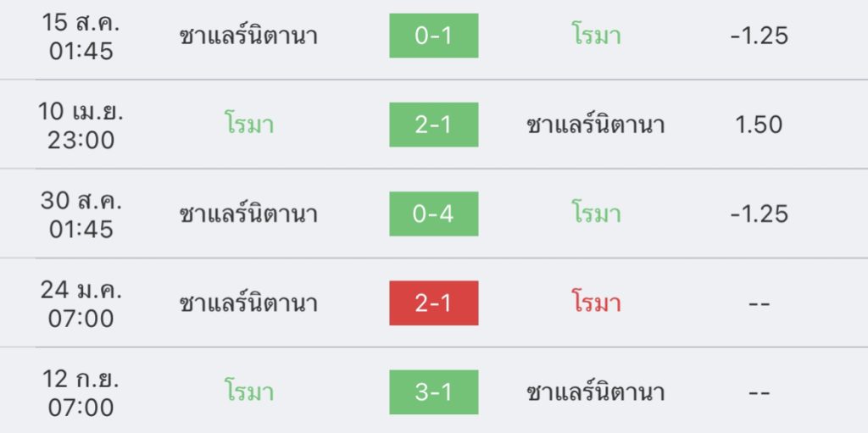Select -1.25 handicap in 30 ส.ค. row
Image resolution: width=868 pixels, height=433 pixels.
tap(759, 214)
